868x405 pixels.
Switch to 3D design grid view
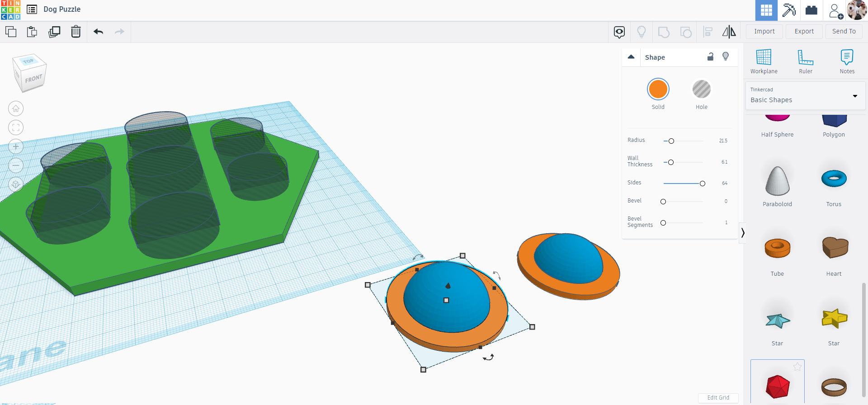point(766,10)
